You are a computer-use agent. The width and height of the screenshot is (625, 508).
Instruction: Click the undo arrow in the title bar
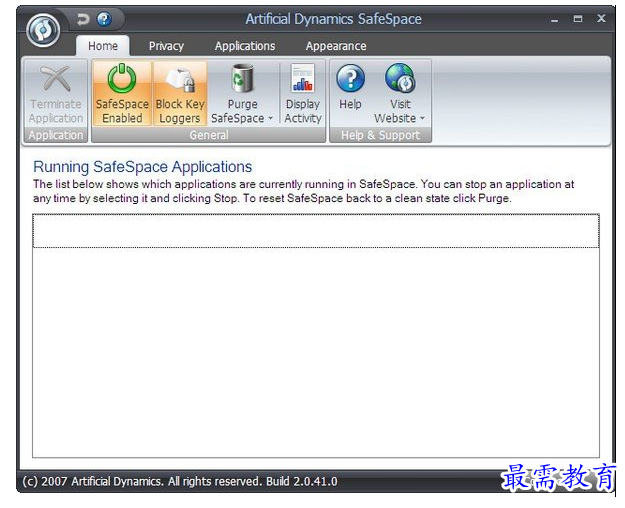point(82,19)
